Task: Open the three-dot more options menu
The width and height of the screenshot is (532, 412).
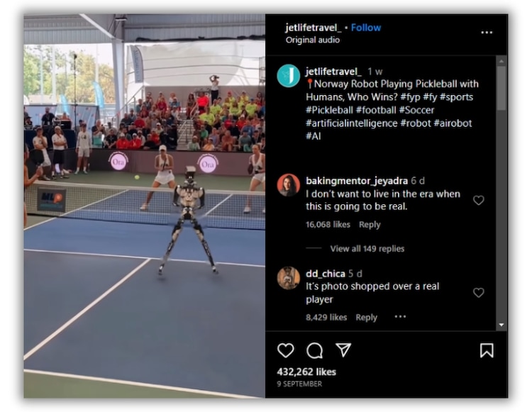Action: 487,33
